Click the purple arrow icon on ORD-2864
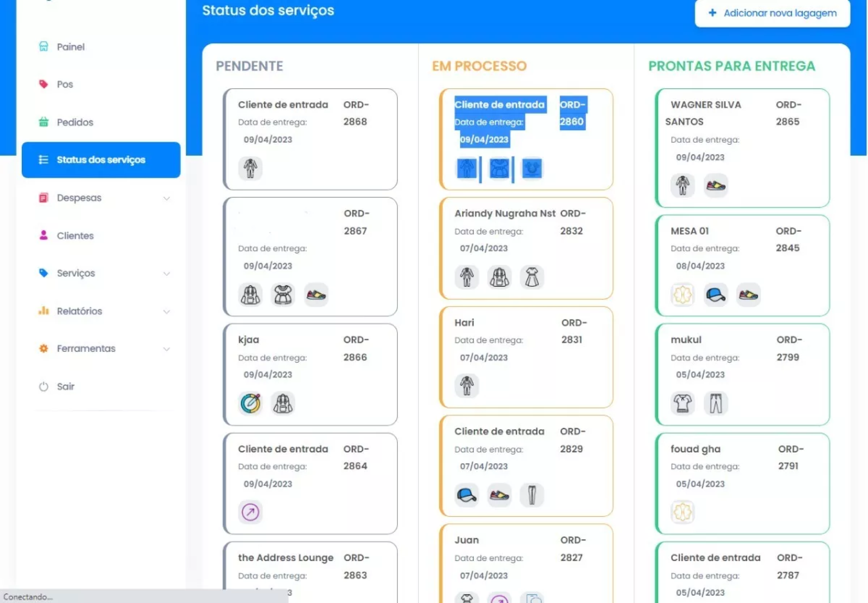This screenshot has width=868, height=603. pyautogui.click(x=250, y=512)
